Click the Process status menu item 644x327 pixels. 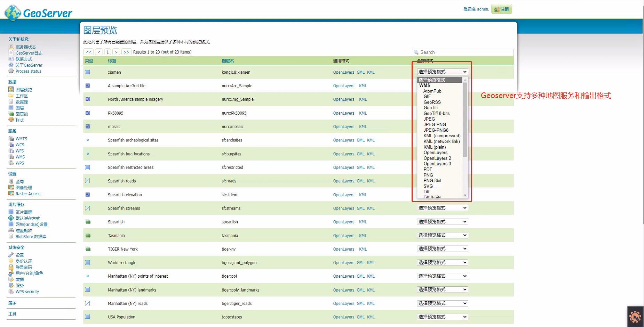pos(28,71)
